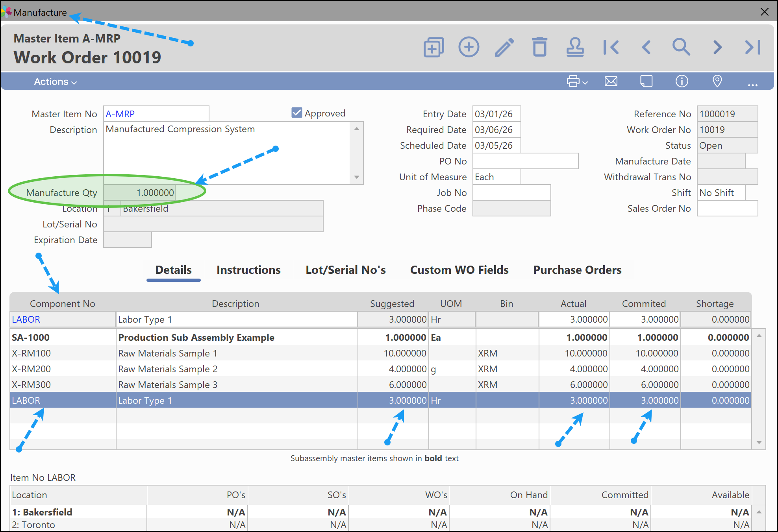Image resolution: width=778 pixels, height=532 pixels.
Task: Click the A-MRP master item link
Action: (120, 114)
